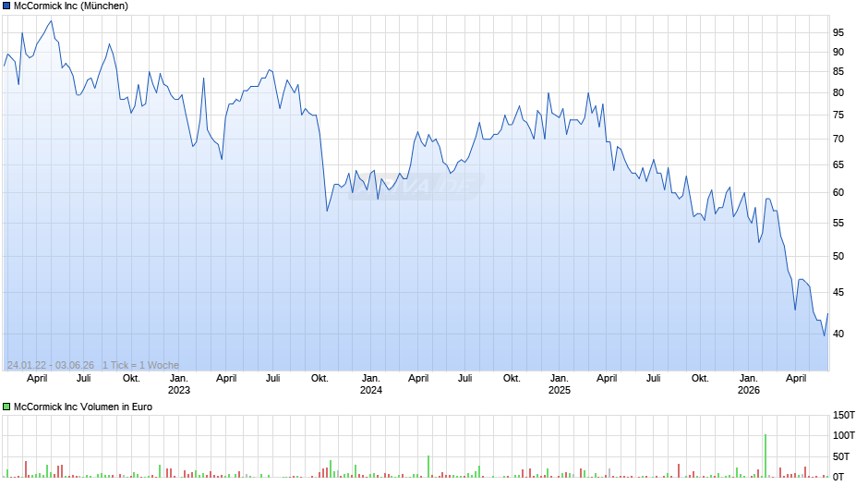Click the volume axis label 150T
This screenshot has width=868, height=486.
tap(844, 415)
